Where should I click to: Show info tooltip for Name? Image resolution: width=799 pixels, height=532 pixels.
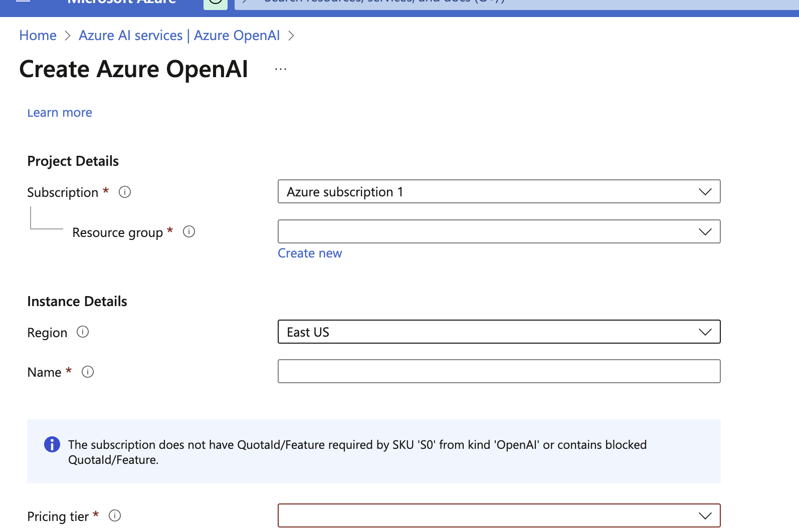point(88,372)
